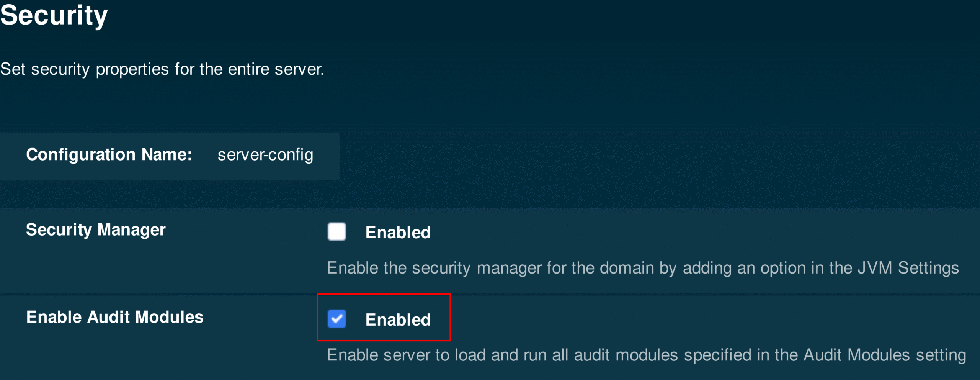Select the server-config configuration name value
The height and width of the screenshot is (380, 980).
265,155
